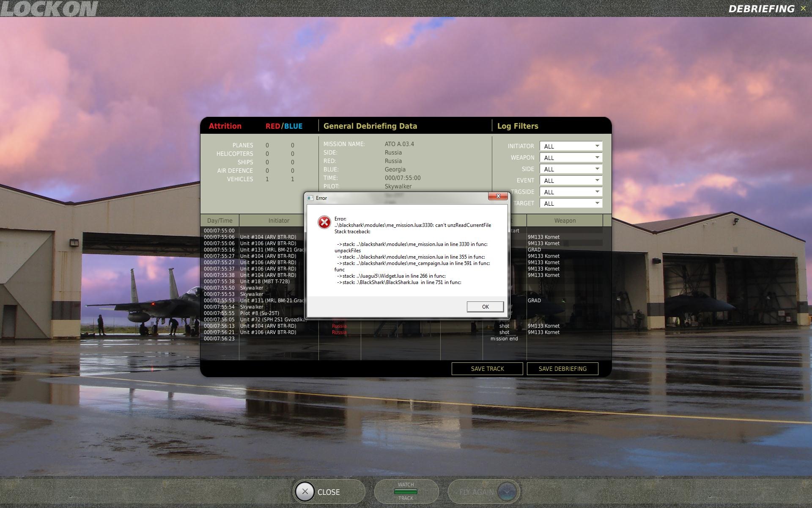The width and height of the screenshot is (812, 508).
Task: Close debriefing with top-right X
Action: click(x=803, y=8)
